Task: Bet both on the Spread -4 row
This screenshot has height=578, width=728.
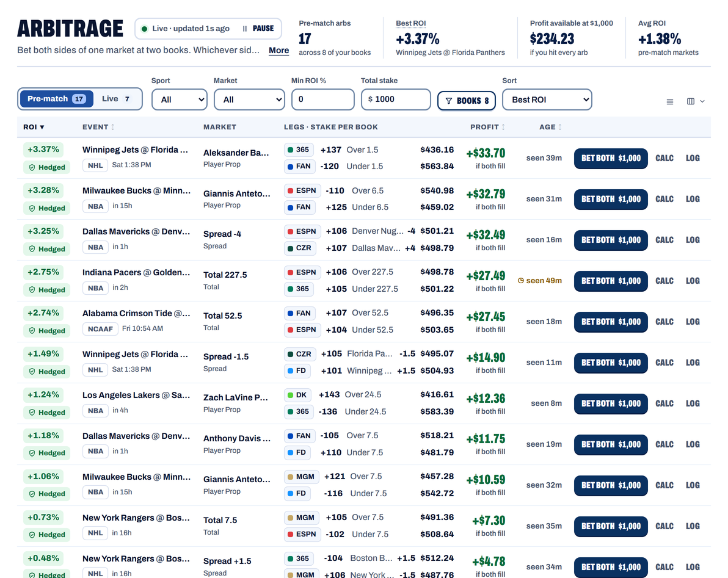Action: coord(611,240)
